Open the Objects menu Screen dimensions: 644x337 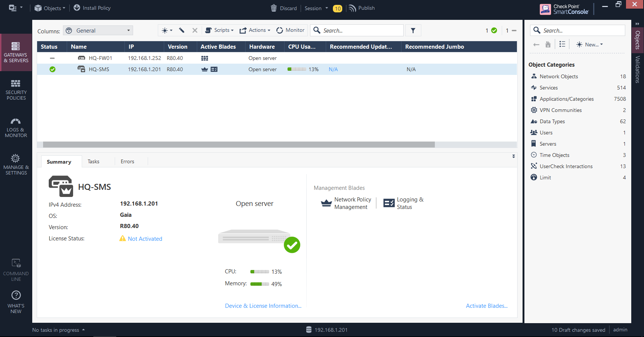(50, 8)
